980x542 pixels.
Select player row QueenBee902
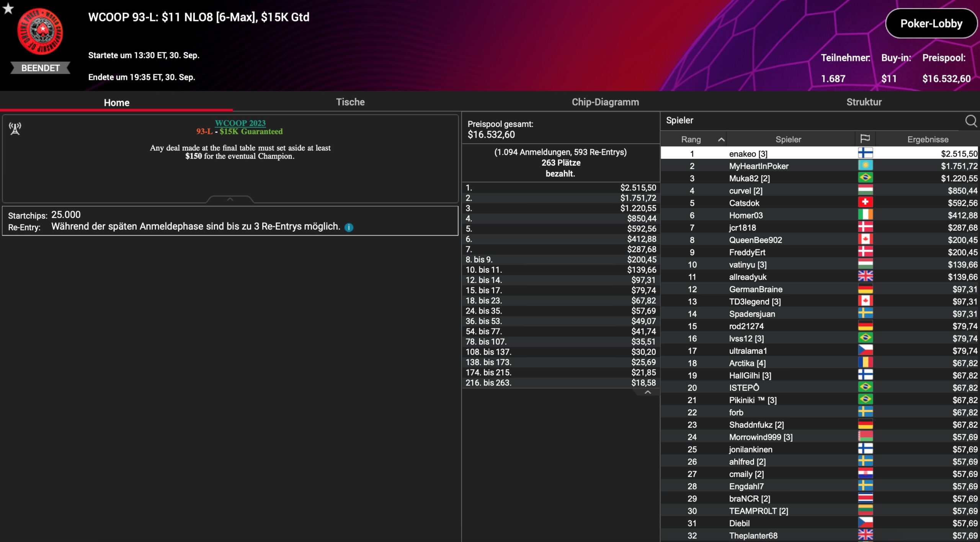[819, 239]
